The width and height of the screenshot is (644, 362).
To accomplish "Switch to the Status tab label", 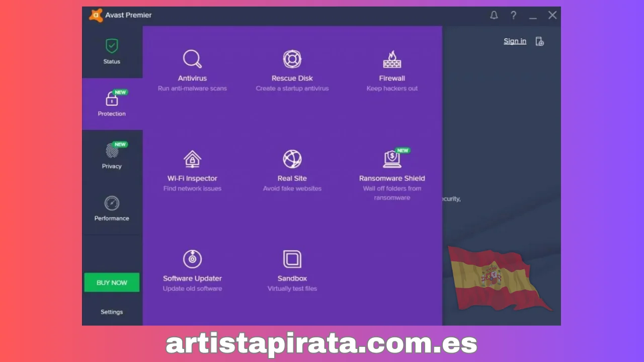I will pos(112,61).
